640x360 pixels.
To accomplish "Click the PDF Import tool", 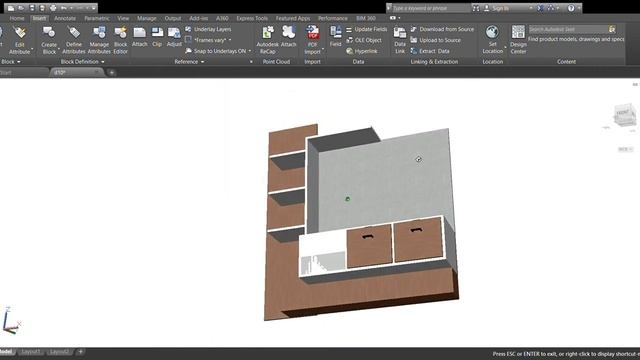I will (313, 40).
